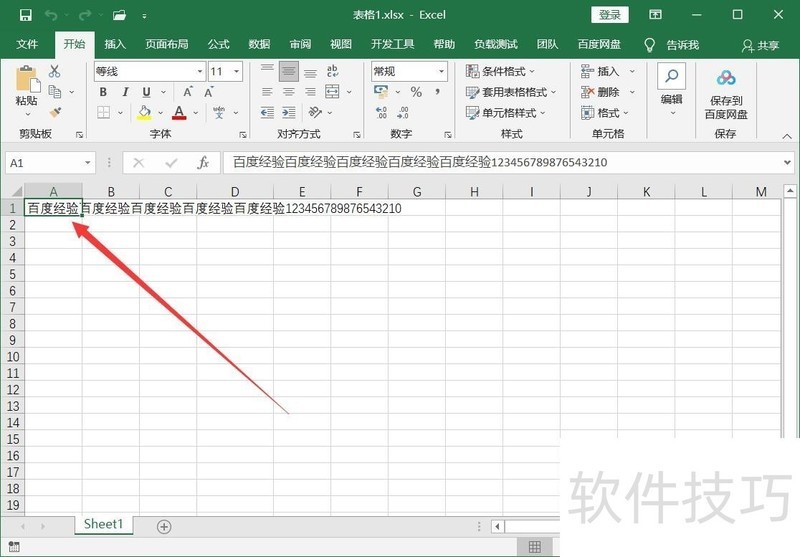Increase the cell indent
800x557 pixels.
tap(289, 112)
